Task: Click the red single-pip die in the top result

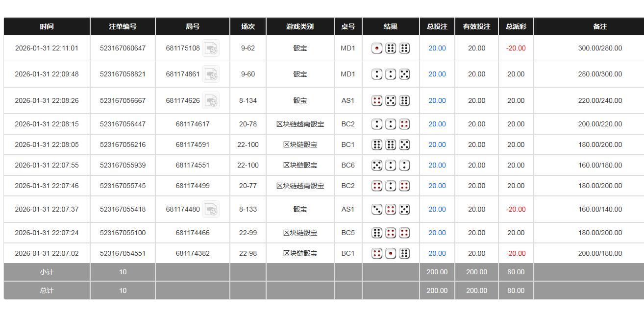Action: click(377, 48)
